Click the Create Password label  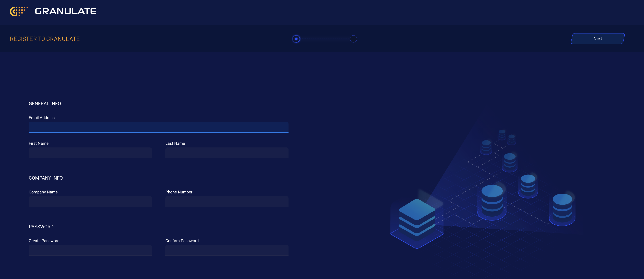point(44,241)
